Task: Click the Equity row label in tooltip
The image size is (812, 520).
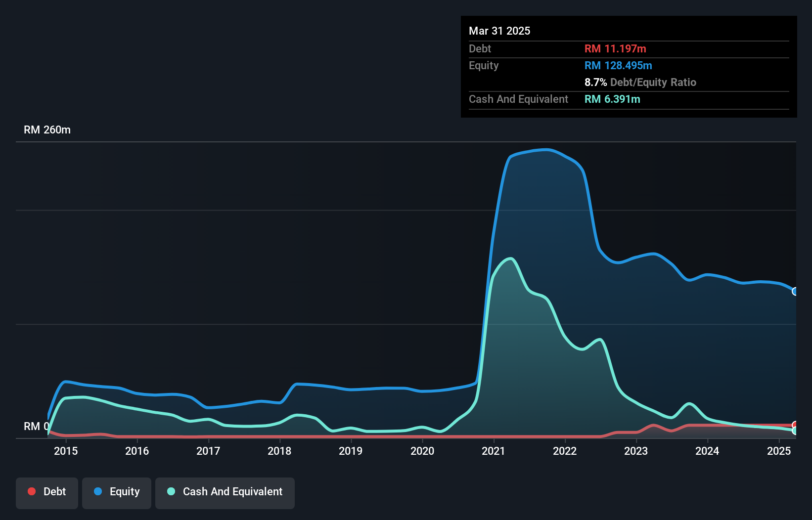Action: point(484,65)
